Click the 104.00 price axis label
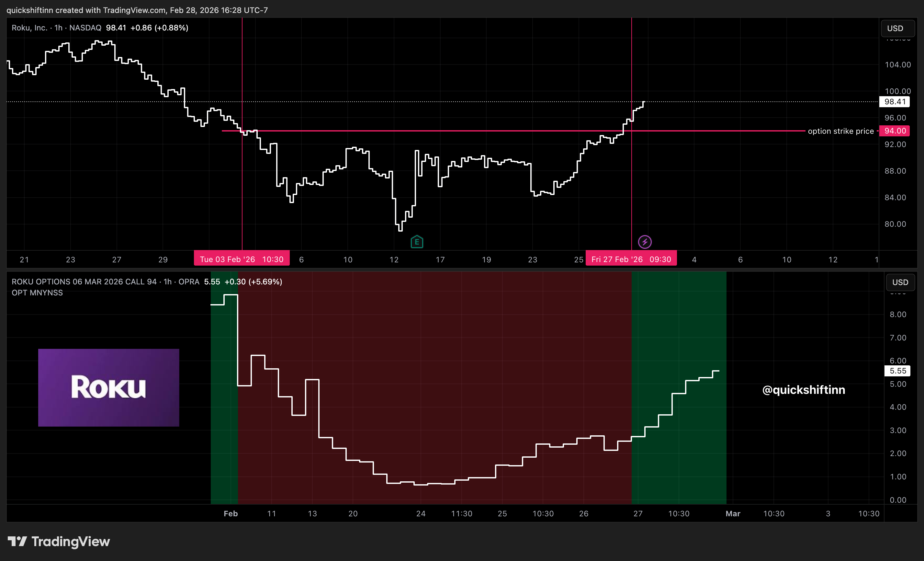 [x=898, y=64]
